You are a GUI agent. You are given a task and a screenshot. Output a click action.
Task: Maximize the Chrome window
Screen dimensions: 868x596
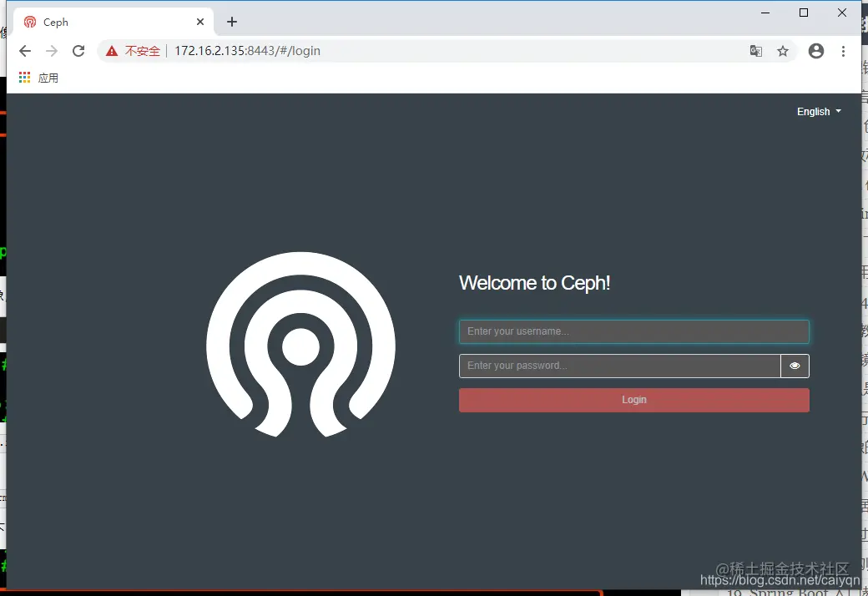coord(804,13)
